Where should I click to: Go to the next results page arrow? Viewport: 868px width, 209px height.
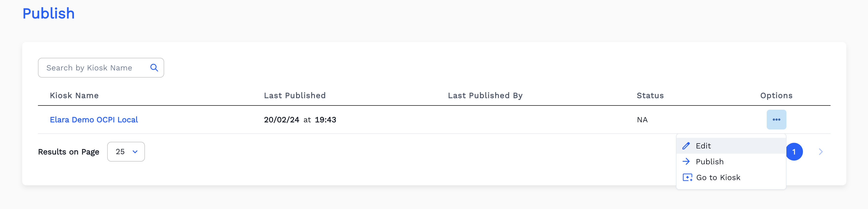point(820,152)
